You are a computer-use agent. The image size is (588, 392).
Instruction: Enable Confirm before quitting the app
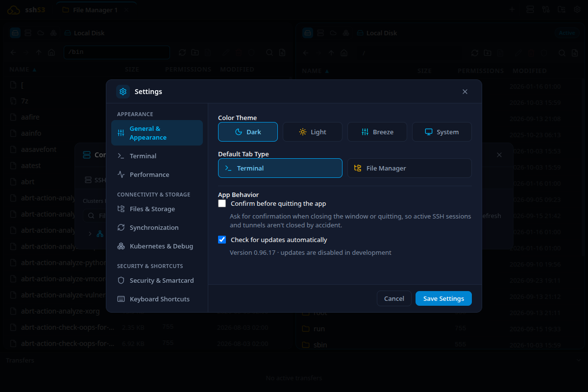pyautogui.click(x=222, y=203)
